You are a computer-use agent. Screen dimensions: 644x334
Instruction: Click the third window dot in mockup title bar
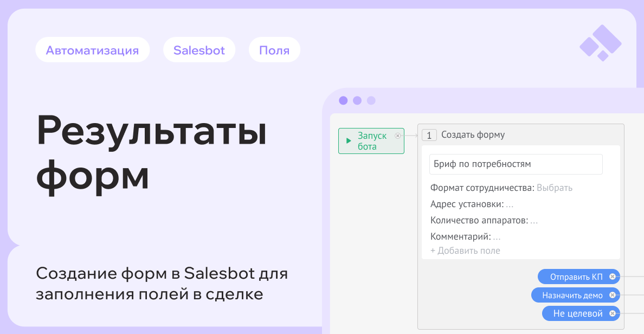(371, 101)
